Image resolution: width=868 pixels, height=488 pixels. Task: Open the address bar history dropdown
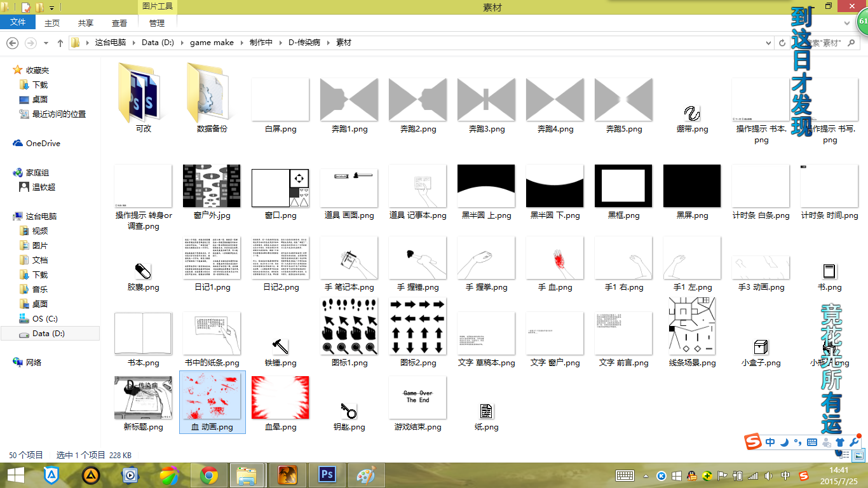(770, 43)
